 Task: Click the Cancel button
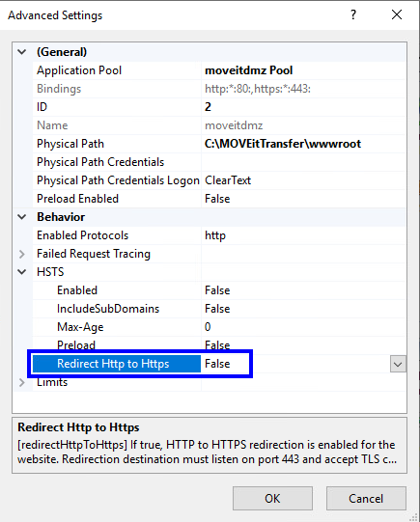[366, 499]
